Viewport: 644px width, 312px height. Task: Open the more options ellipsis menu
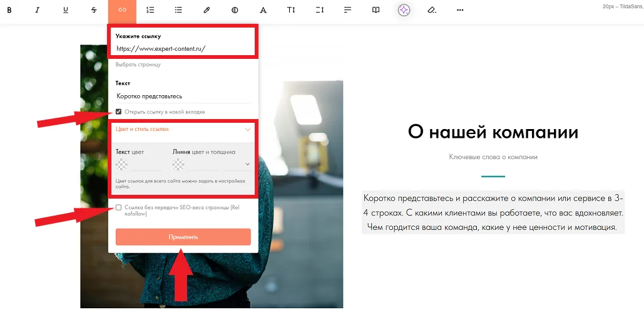[461, 10]
